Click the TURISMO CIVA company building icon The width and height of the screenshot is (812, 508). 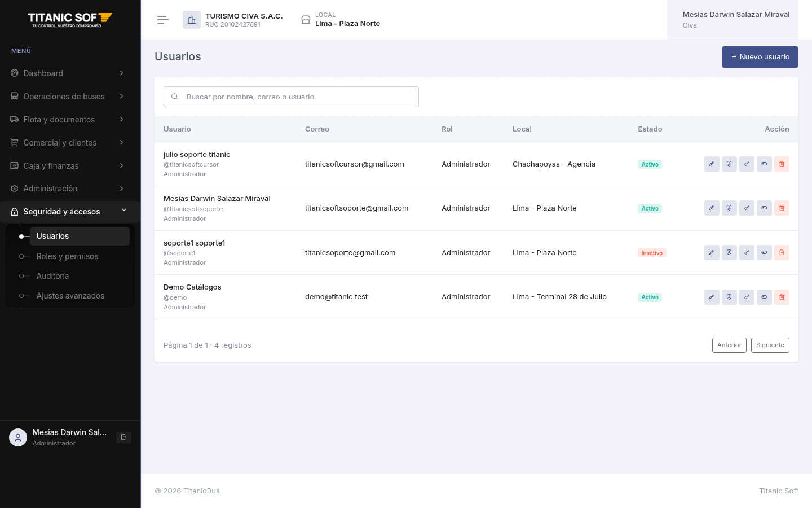pos(192,20)
